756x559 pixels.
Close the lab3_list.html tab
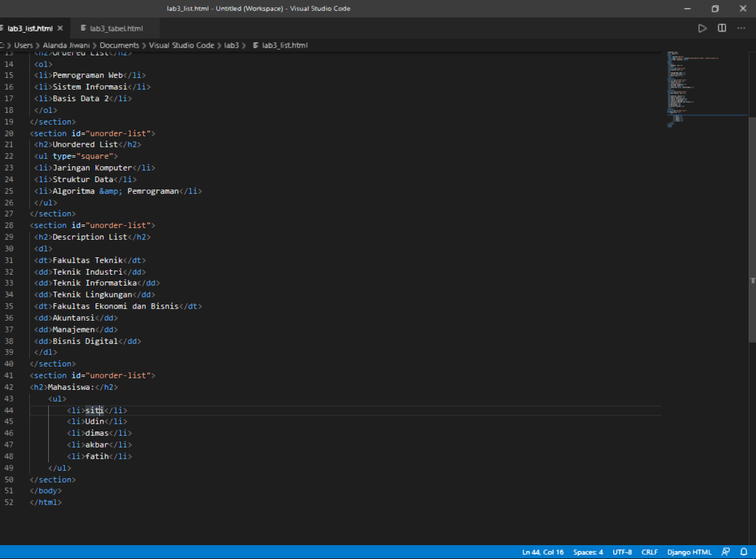click(x=61, y=28)
